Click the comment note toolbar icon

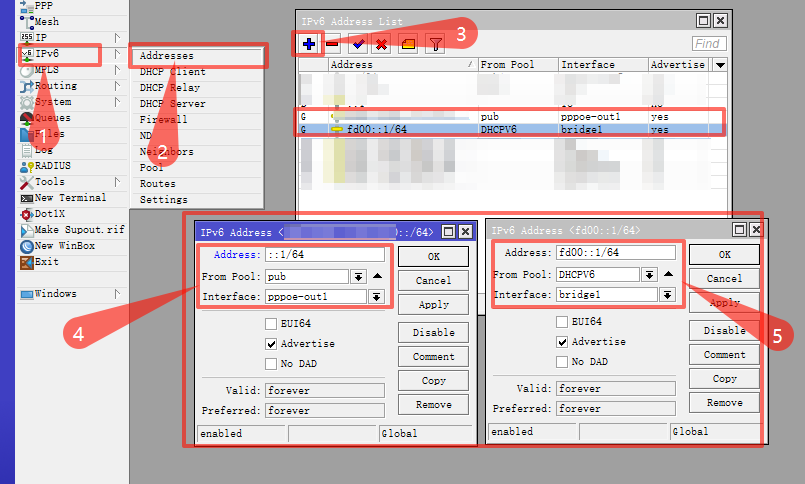click(x=408, y=44)
